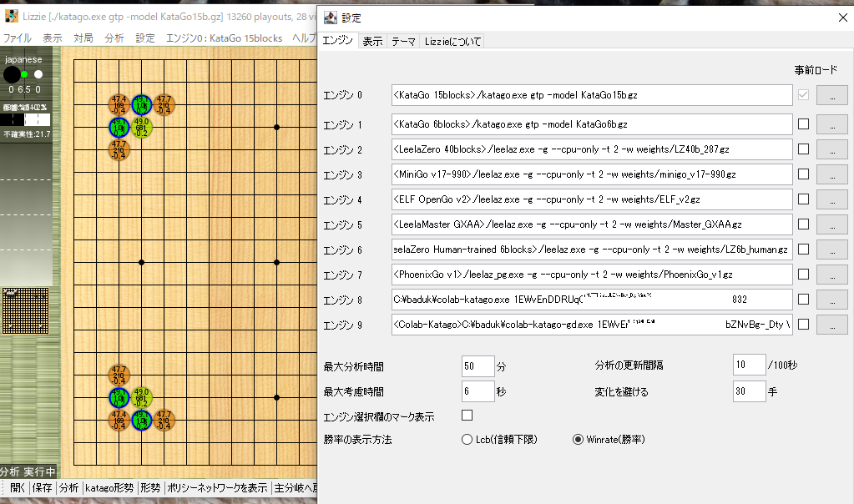The width and height of the screenshot is (854, 504).
Task: Browse file for エンジン 3 with ... button
Action: (x=831, y=174)
